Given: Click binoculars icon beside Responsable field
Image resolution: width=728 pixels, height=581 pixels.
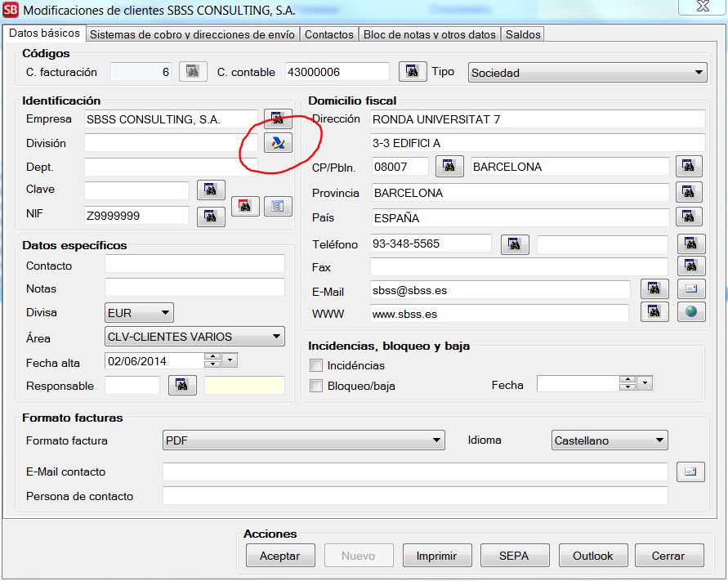Looking at the screenshot, I should point(182,385).
